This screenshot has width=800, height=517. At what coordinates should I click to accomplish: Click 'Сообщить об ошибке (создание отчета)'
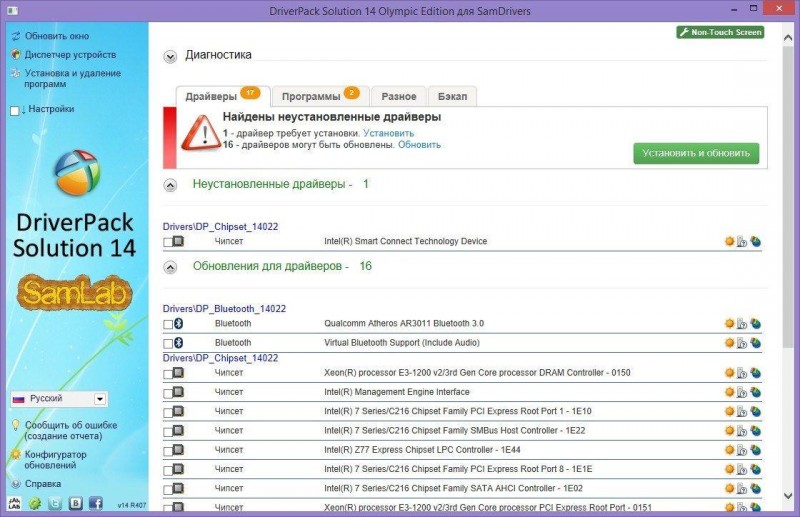pos(71,431)
